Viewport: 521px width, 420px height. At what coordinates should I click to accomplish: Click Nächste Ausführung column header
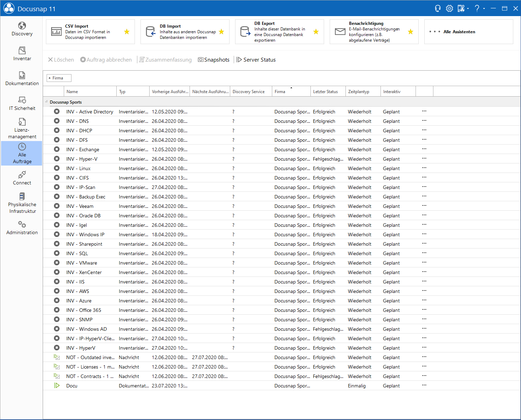(210, 92)
